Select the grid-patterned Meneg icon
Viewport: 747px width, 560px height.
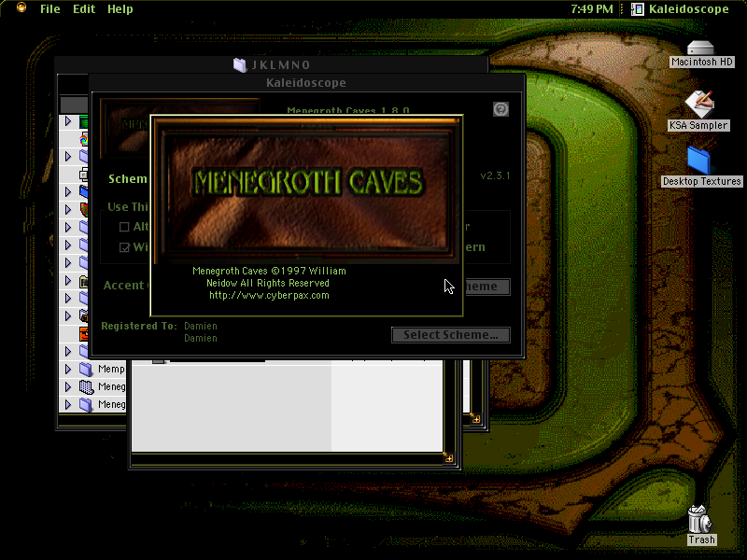point(86,386)
